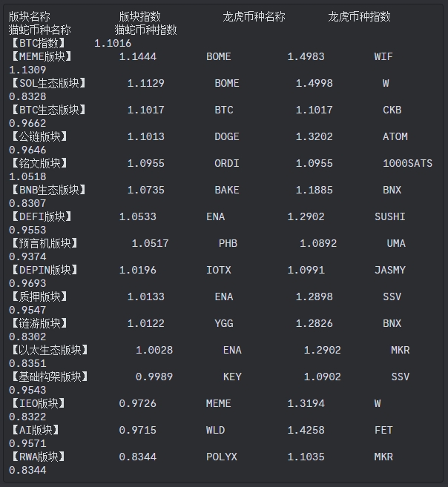Select the 【以太生态版块】 label
Viewport: 448px width, 487px height.
click(50, 351)
